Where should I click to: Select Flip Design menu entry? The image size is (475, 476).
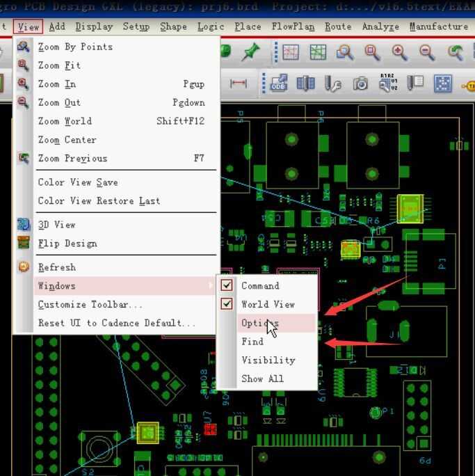tap(124, 243)
